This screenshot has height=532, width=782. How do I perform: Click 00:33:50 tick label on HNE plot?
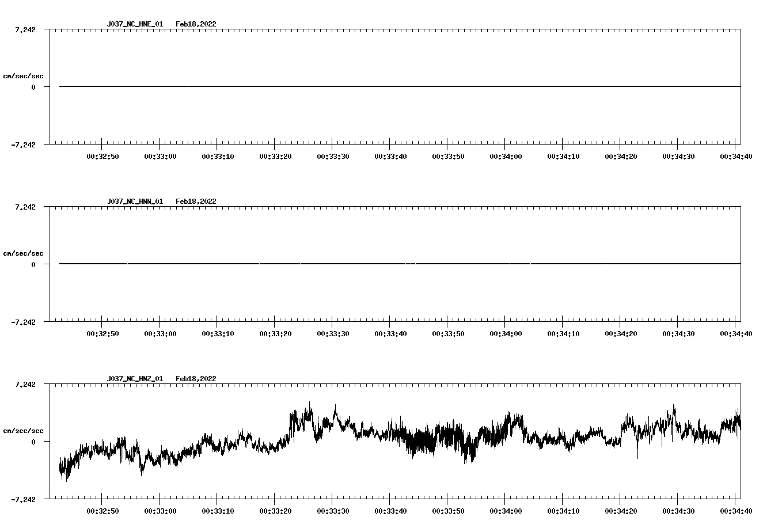448,156
